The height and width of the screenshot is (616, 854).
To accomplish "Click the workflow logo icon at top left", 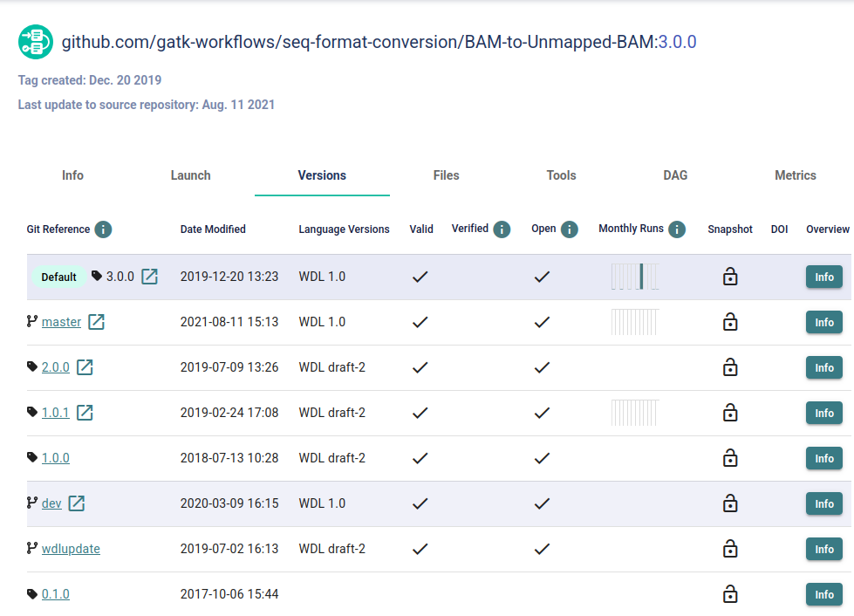I will (35, 41).
